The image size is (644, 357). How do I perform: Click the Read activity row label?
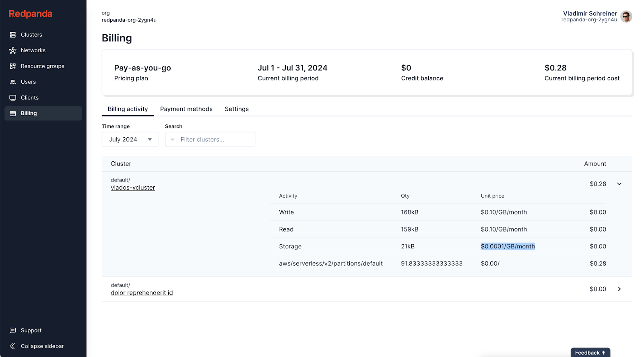pyautogui.click(x=286, y=229)
